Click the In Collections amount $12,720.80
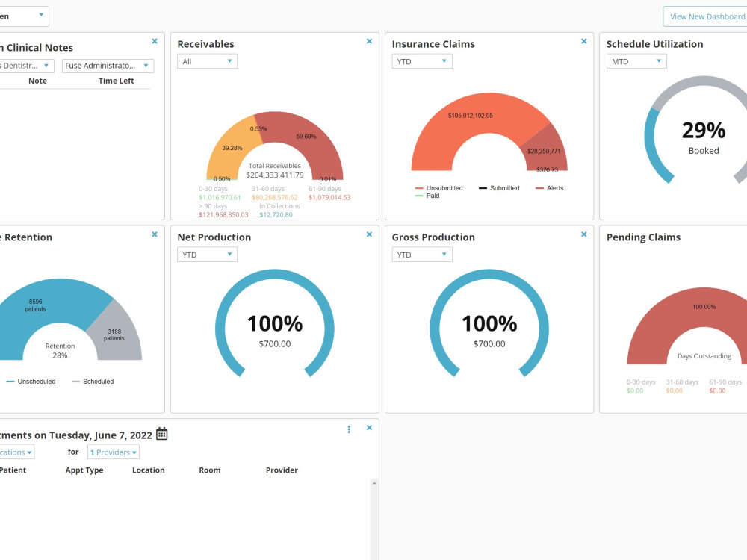This screenshot has height=560, width=747. (x=276, y=215)
